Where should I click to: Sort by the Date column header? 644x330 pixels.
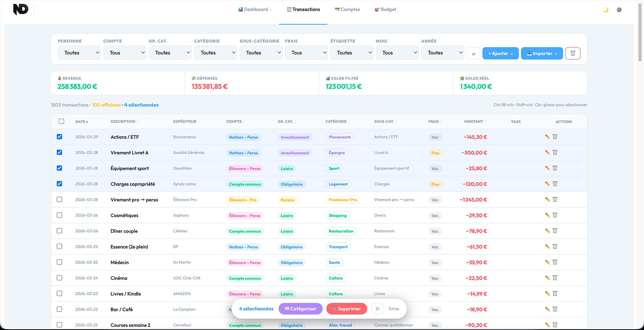click(82, 122)
